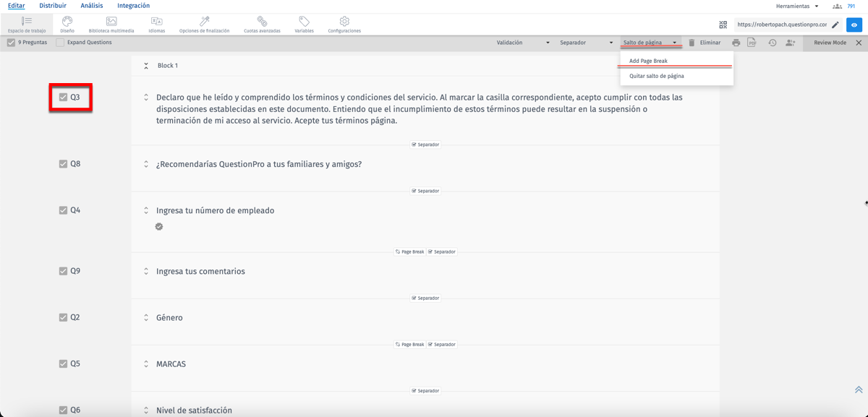Uncheck the 9 Preguntas select-all checkbox

(x=11, y=43)
